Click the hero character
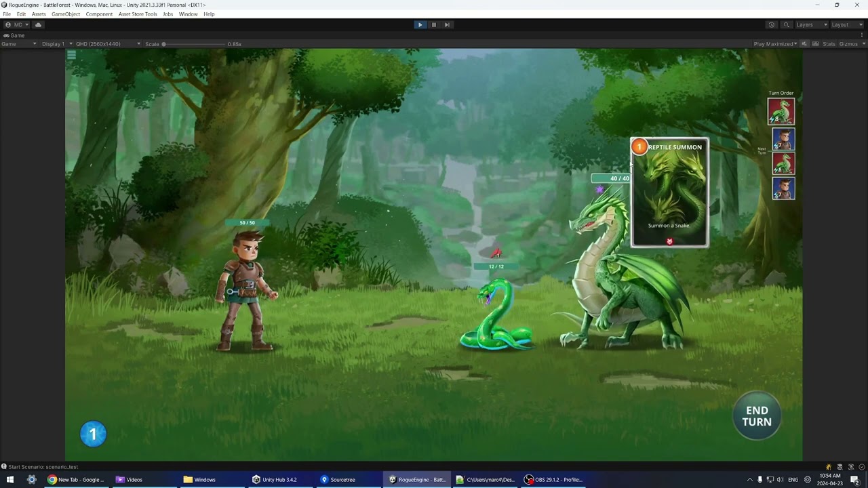This screenshot has height=488, width=868. [x=246, y=291]
